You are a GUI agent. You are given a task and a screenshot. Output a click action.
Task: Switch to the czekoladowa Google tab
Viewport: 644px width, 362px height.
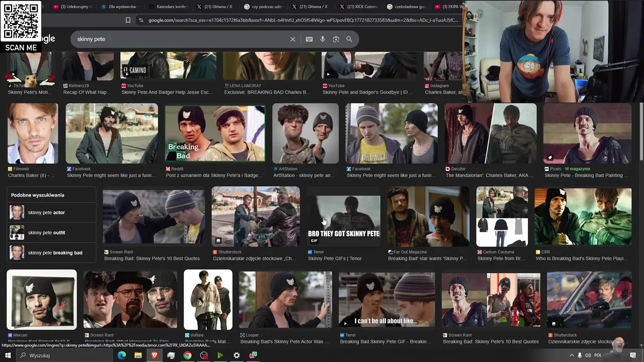tap(407, 7)
